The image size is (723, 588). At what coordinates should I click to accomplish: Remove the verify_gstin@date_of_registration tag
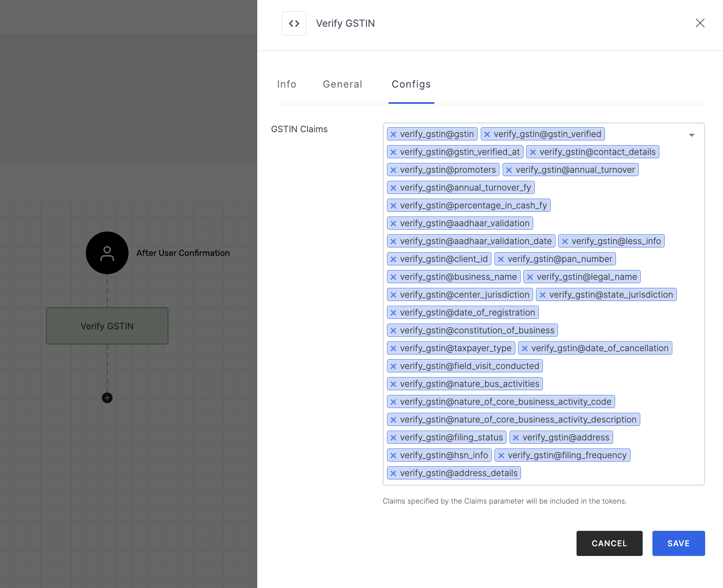pyautogui.click(x=393, y=313)
